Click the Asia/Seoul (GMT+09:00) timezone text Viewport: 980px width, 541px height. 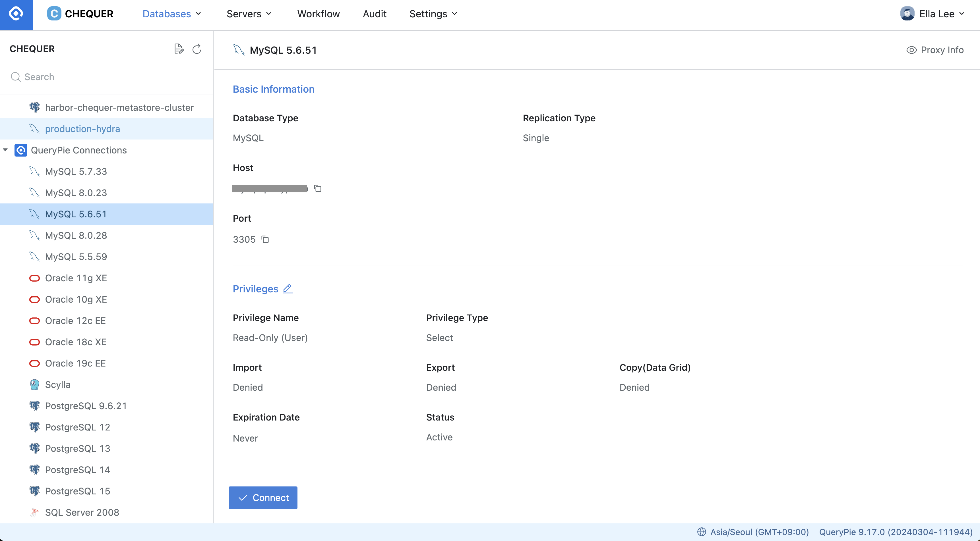coord(759,532)
